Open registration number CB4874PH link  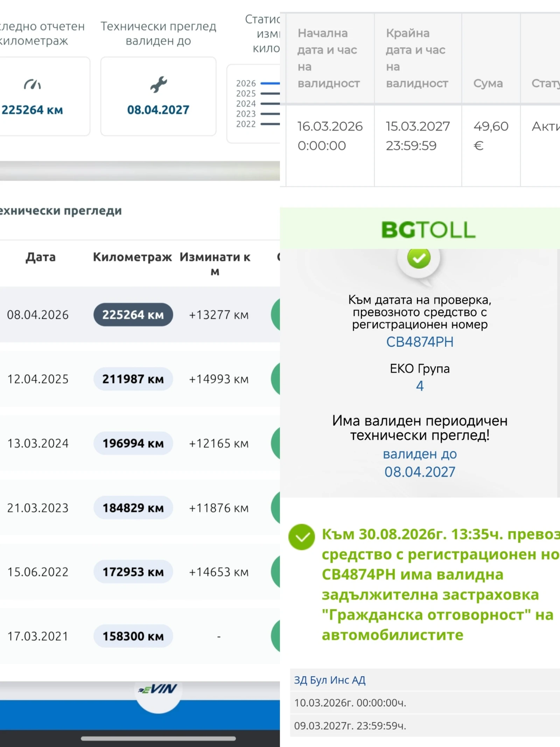420,342
